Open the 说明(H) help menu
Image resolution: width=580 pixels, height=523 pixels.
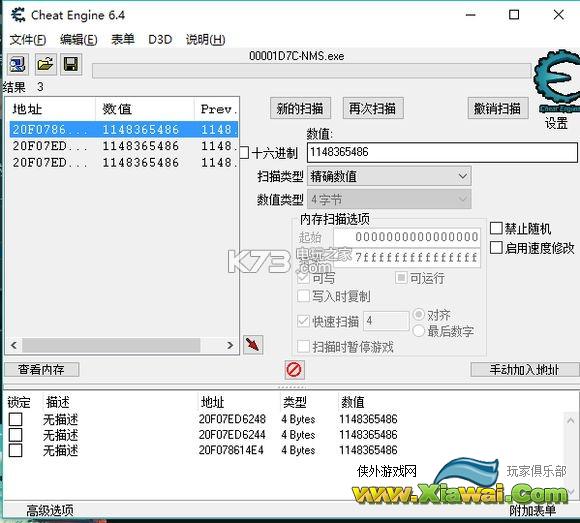pos(206,39)
